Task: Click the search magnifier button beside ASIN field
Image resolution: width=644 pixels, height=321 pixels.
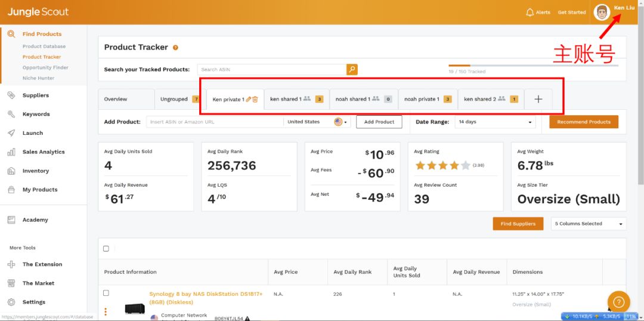Action: [x=352, y=70]
